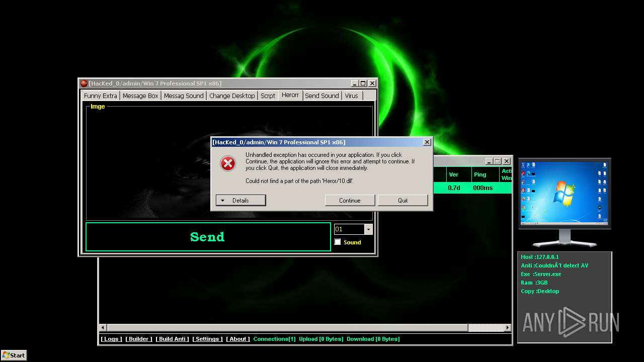Enable the Sound checkbox

[x=338, y=242]
